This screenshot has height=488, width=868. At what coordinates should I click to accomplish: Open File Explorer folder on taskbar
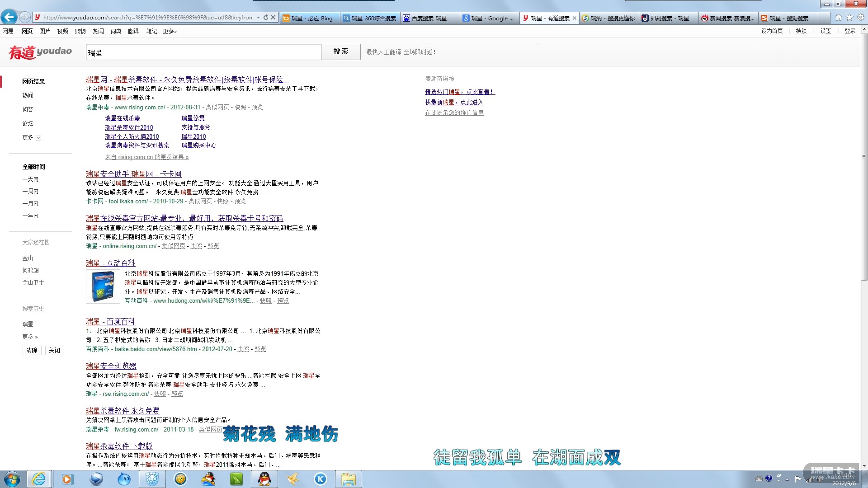(348, 479)
